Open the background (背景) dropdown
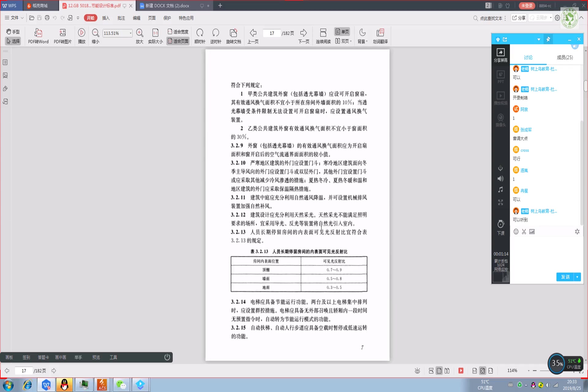Screen dimensions: 588x392 [363, 36]
